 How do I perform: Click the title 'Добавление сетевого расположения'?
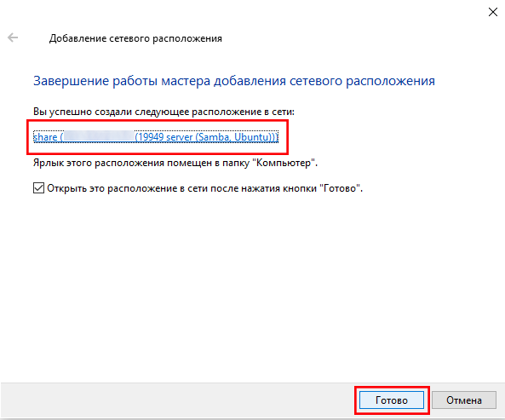point(135,38)
